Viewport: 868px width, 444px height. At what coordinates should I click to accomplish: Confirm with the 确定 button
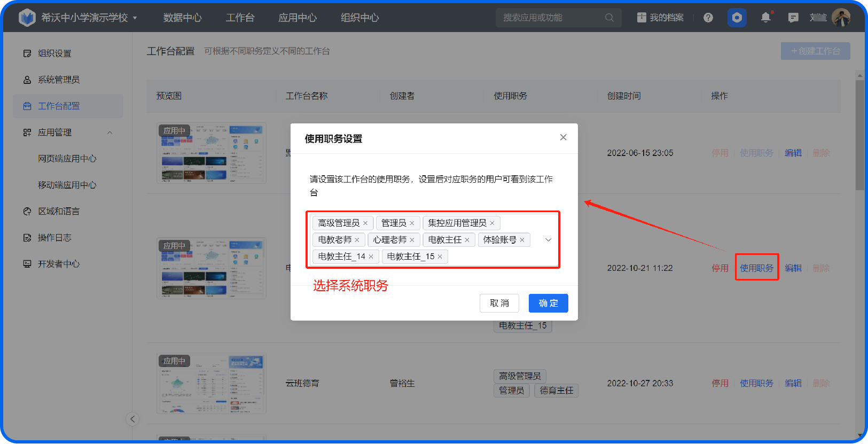549,303
